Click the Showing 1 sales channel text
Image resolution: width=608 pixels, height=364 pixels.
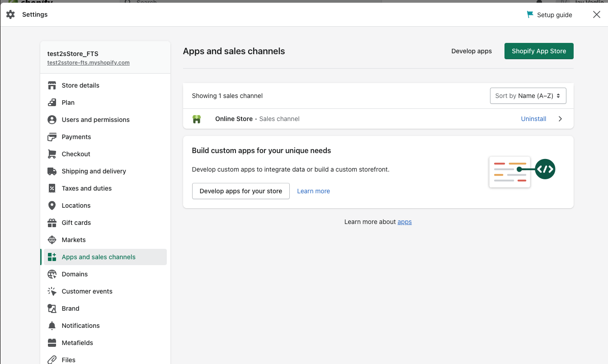tap(227, 96)
